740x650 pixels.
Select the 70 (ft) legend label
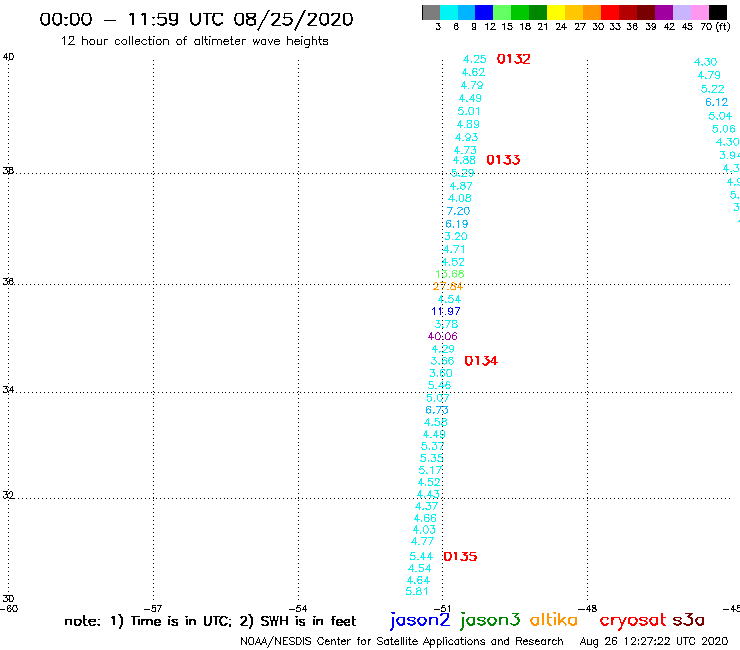pyautogui.click(x=715, y=27)
